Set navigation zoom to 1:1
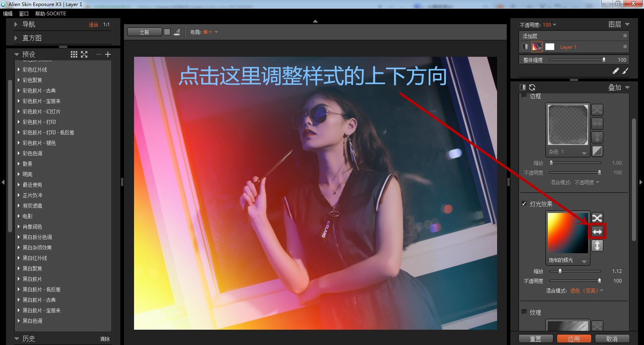The width and height of the screenshot is (644, 345). [106, 25]
